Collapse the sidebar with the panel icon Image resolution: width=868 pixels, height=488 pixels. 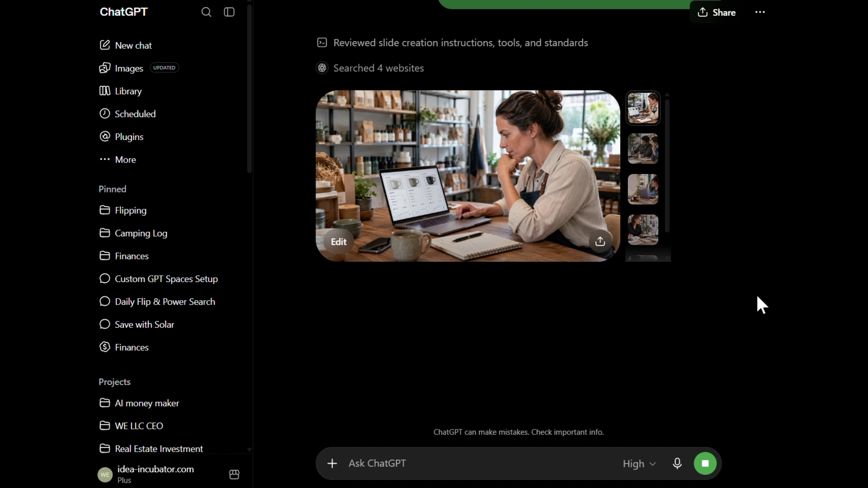coord(229,12)
